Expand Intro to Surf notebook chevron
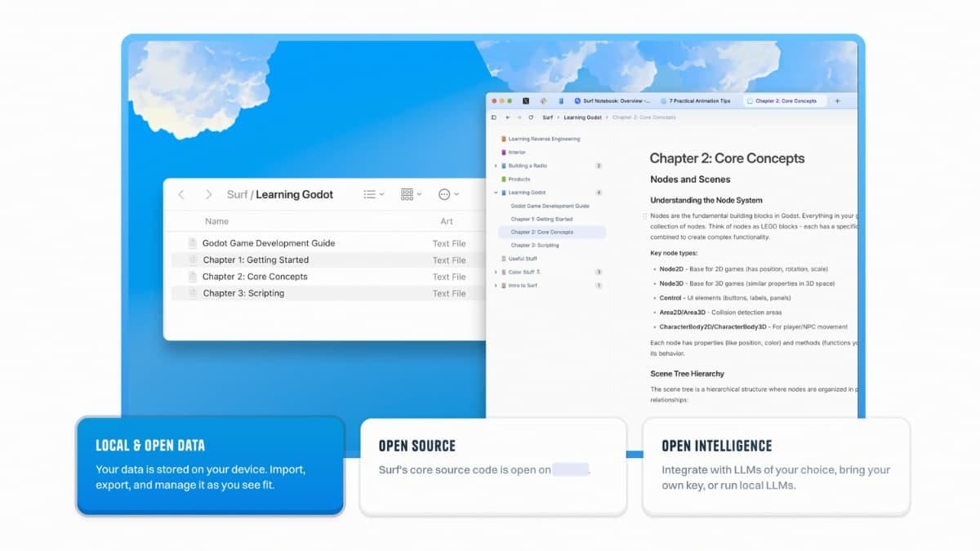This screenshot has height=551, width=980. pyautogui.click(x=495, y=285)
